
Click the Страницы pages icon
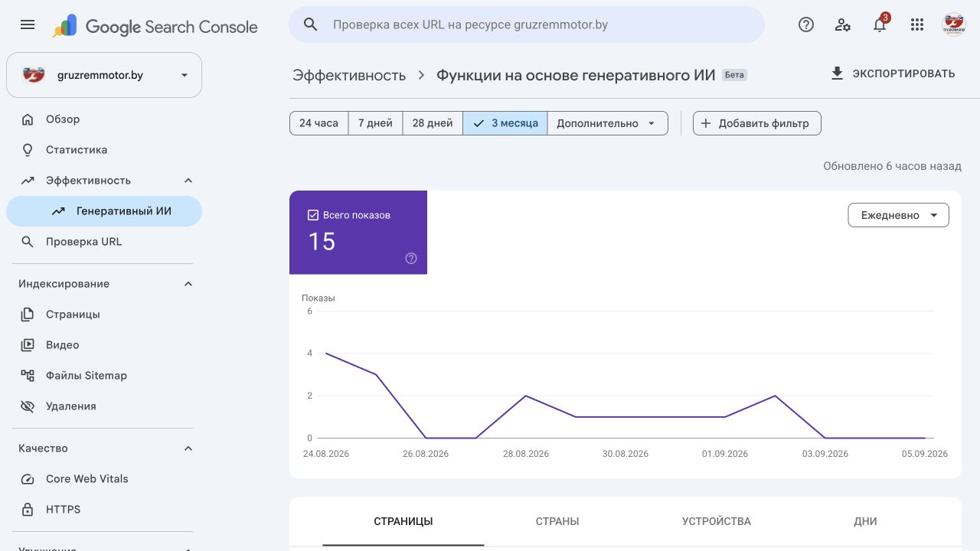pyautogui.click(x=28, y=315)
